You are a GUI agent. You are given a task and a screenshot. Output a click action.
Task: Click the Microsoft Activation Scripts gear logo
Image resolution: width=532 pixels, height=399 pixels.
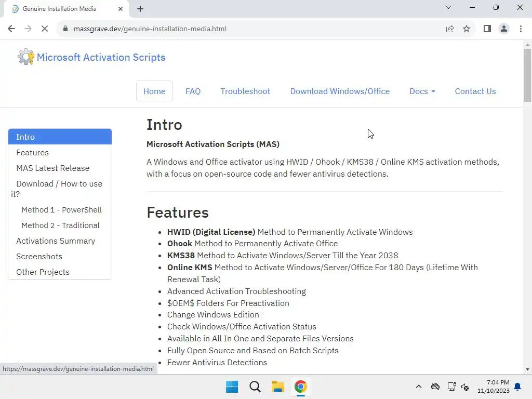tap(26, 57)
